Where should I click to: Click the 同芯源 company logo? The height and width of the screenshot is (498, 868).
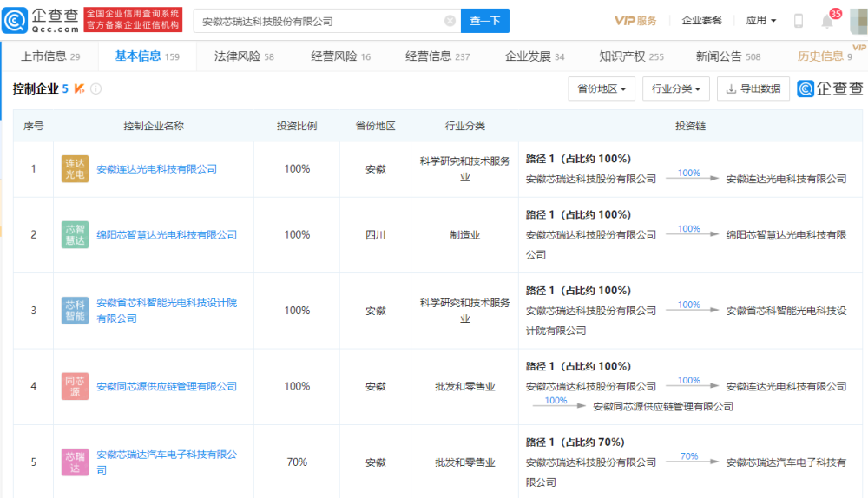75,386
